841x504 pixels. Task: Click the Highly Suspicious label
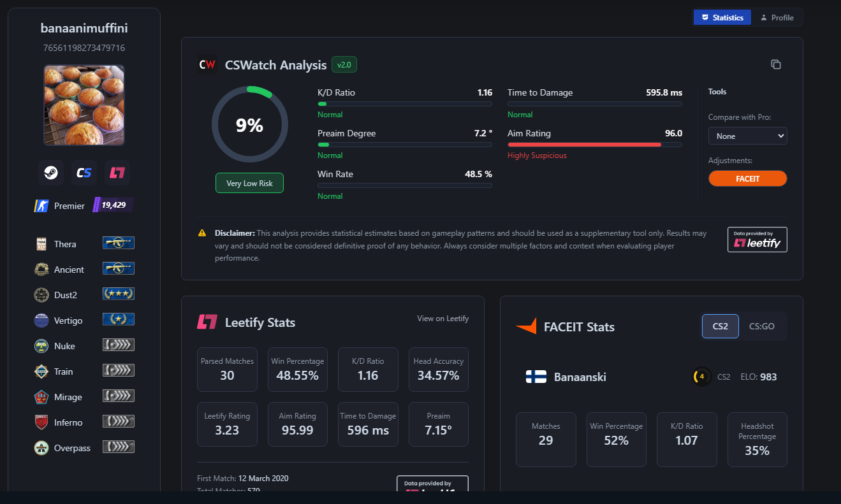[x=537, y=155]
